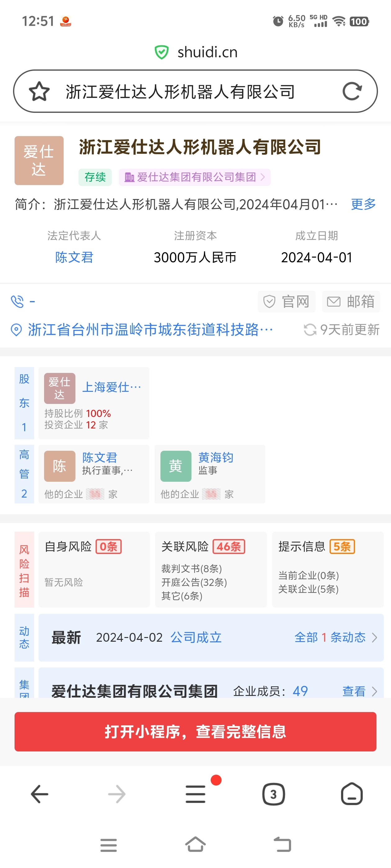Tap Android recent apps menu button
Screen dimensions: 391x868
tap(109, 845)
